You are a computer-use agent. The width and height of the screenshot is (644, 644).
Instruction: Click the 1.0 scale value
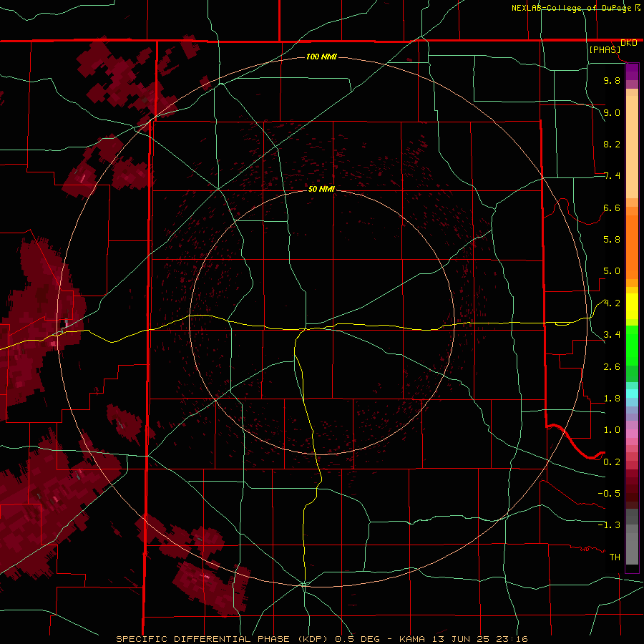point(612,430)
